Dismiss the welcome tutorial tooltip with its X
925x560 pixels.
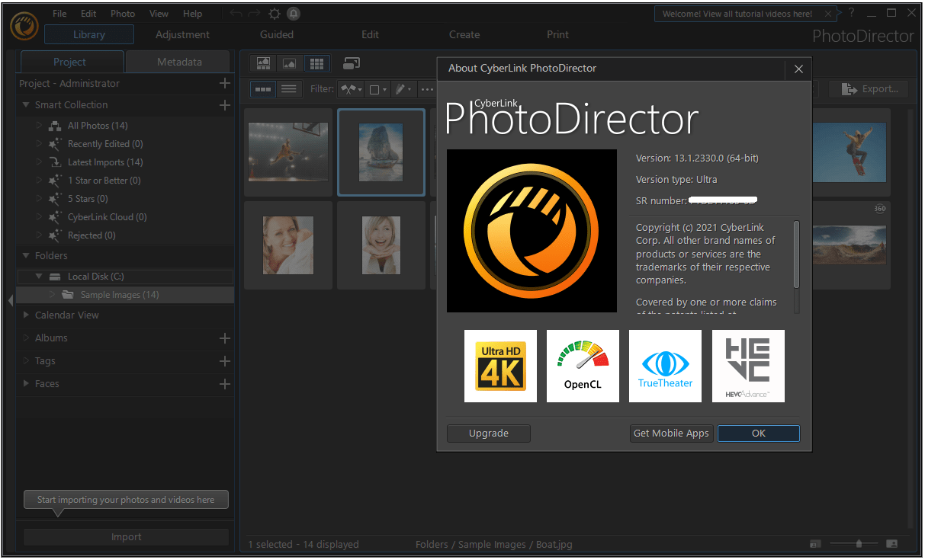pos(827,14)
